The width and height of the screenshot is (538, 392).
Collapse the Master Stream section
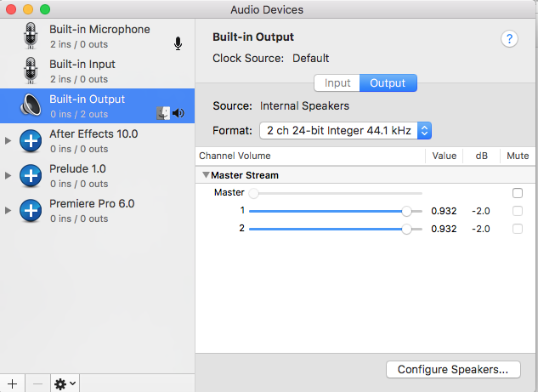point(206,175)
